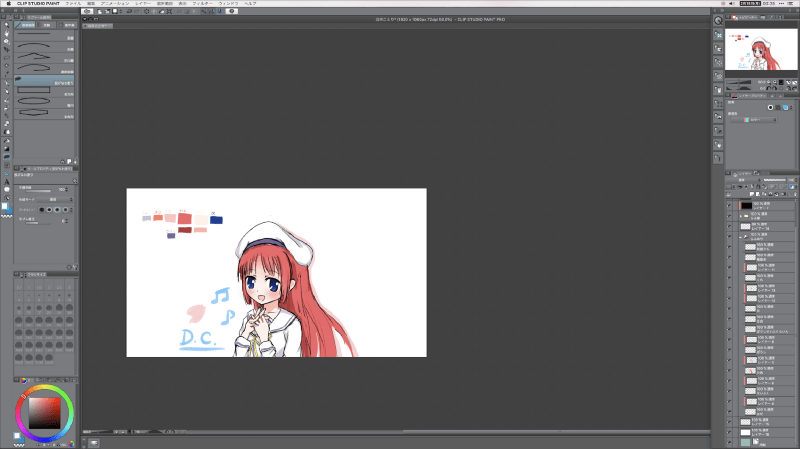
Task: Toggle visibility of the second layer in list
Action: [x=730, y=215]
